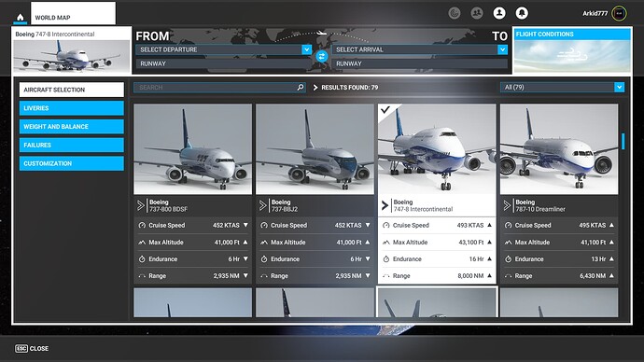The image size is (644, 362).
Task: Swap departure and arrival with the swap icon
Action: coord(322,56)
